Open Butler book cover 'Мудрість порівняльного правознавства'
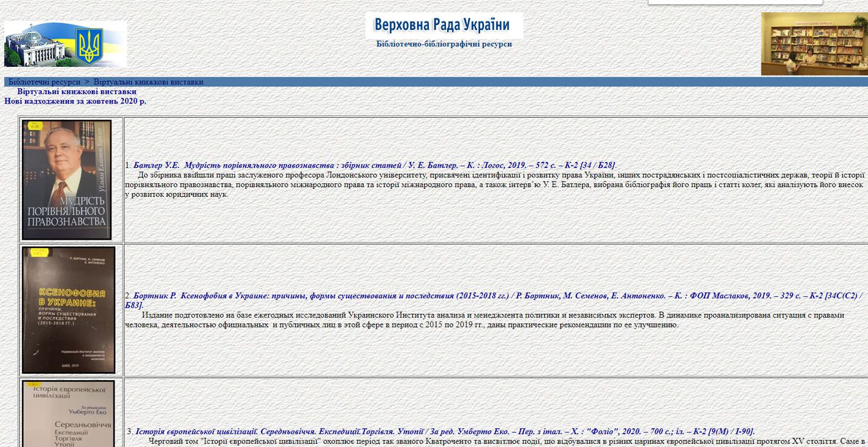Image resolution: width=868 pixels, height=447 pixels. [x=67, y=180]
